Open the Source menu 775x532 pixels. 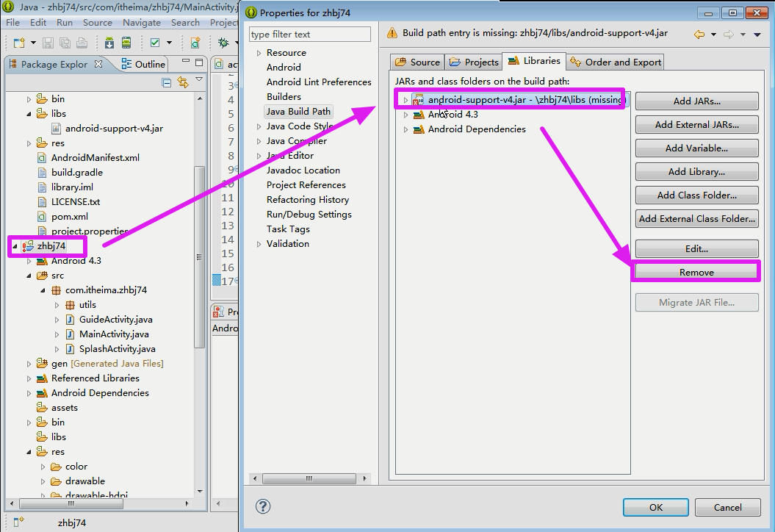[x=98, y=22]
